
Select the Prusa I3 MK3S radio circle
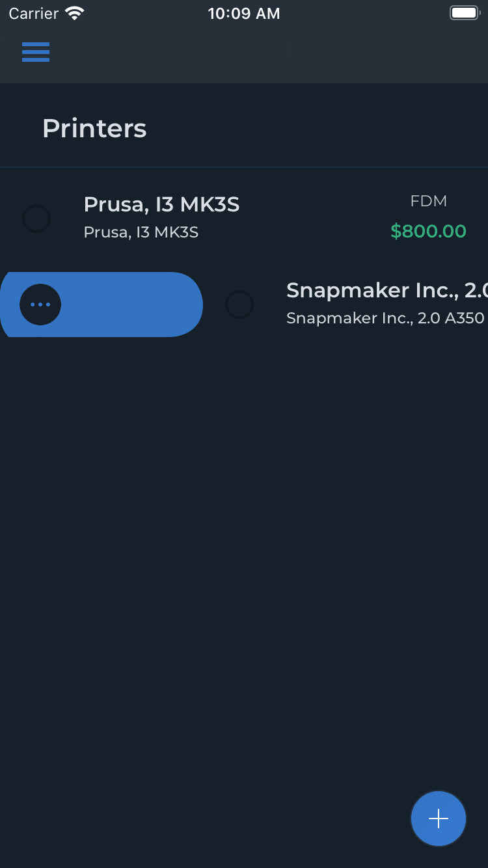36,219
